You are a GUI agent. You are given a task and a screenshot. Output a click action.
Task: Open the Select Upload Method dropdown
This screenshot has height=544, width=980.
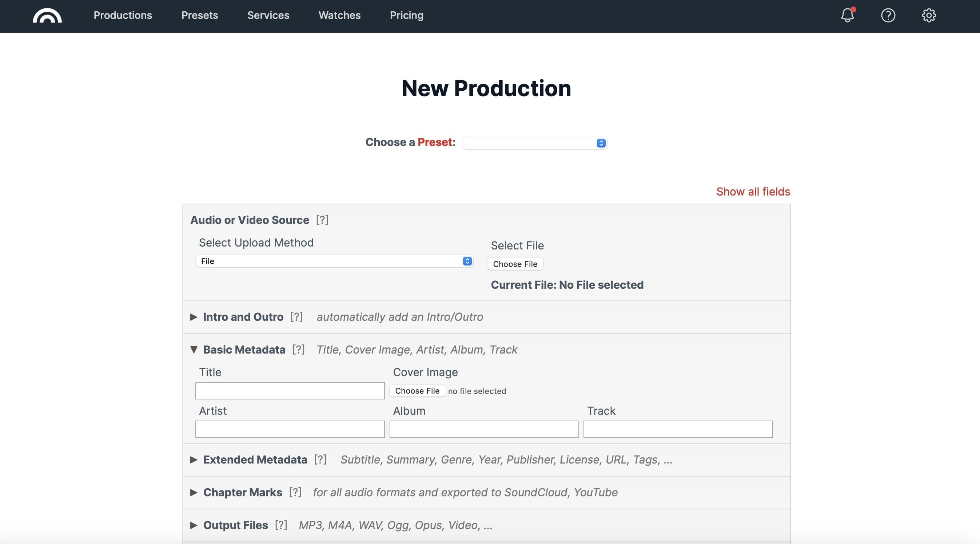click(334, 261)
